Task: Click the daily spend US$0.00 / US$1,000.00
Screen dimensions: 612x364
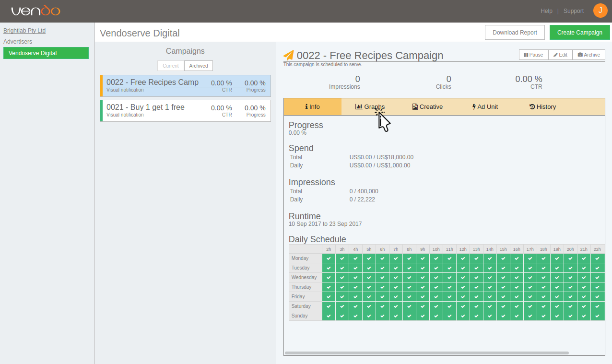Action: 380,165
